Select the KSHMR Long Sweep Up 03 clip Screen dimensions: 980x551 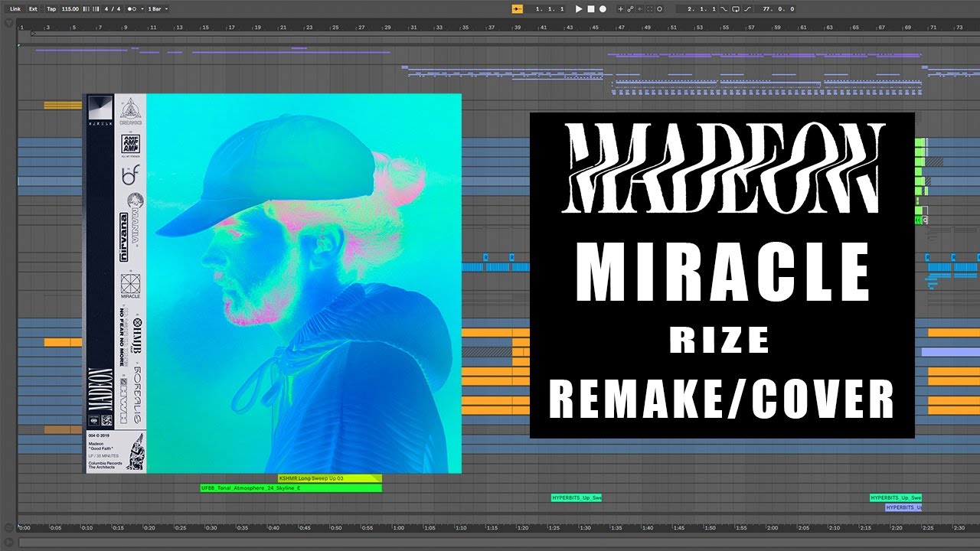330,478
